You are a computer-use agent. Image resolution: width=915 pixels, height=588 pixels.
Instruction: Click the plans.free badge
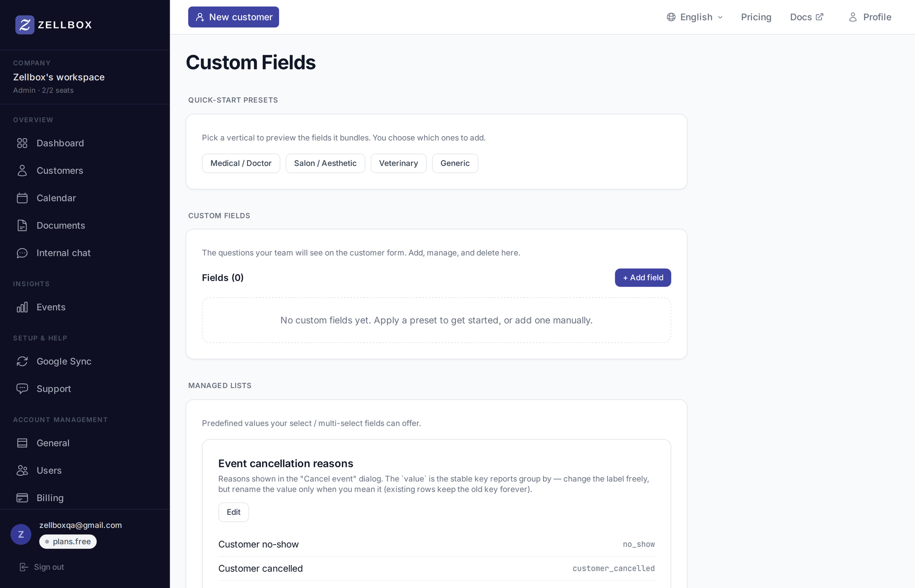[x=68, y=541]
